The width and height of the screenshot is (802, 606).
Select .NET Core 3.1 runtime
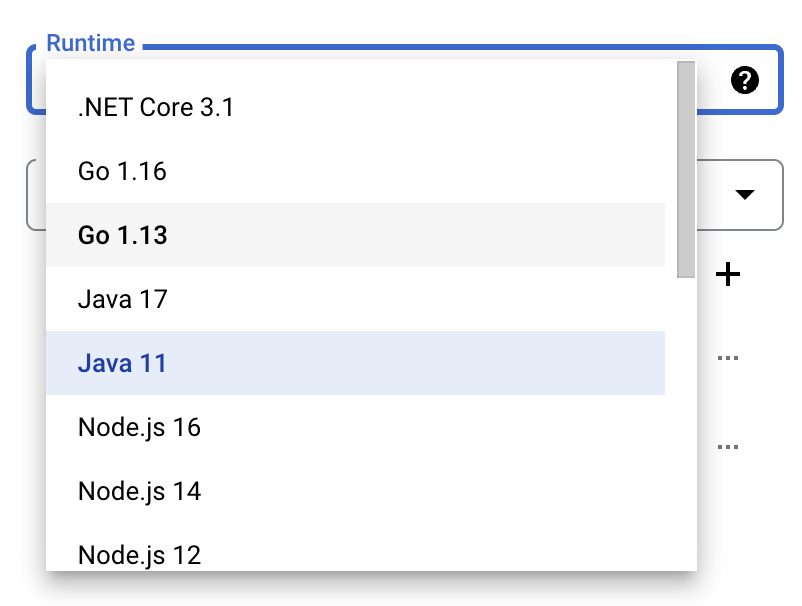[x=156, y=108]
